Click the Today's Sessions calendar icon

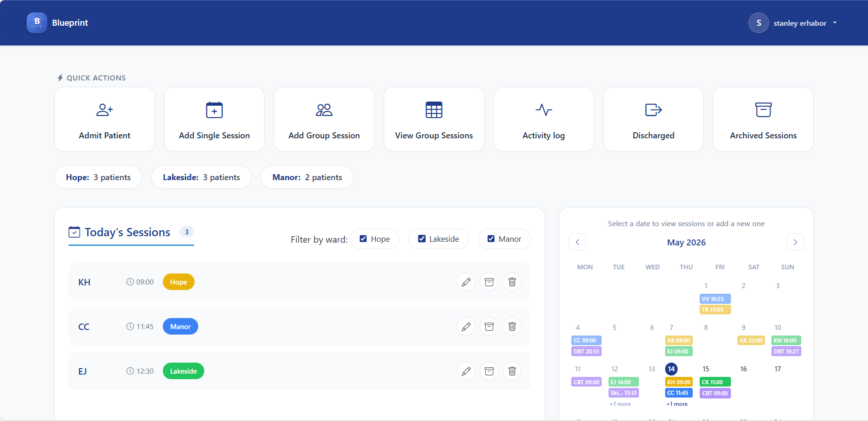point(74,232)
